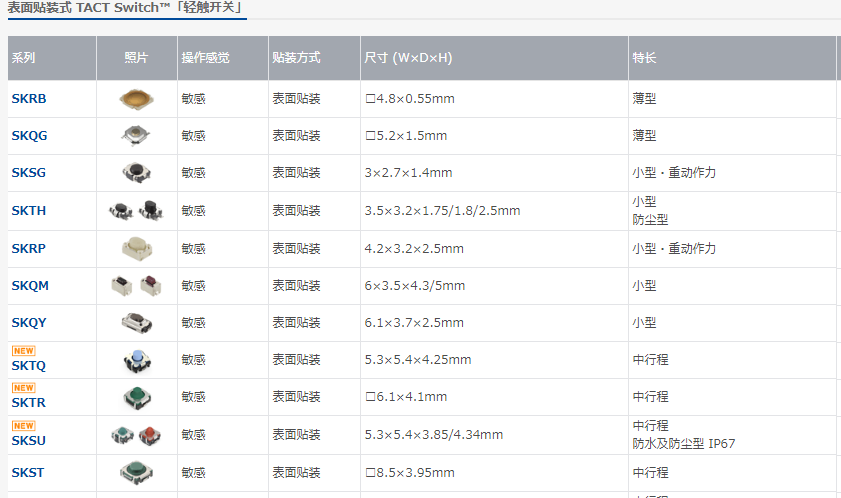Viewport: 841px width, 498px height.
Task: Open the new SKTR series link
Action: [x=29, y=403]
